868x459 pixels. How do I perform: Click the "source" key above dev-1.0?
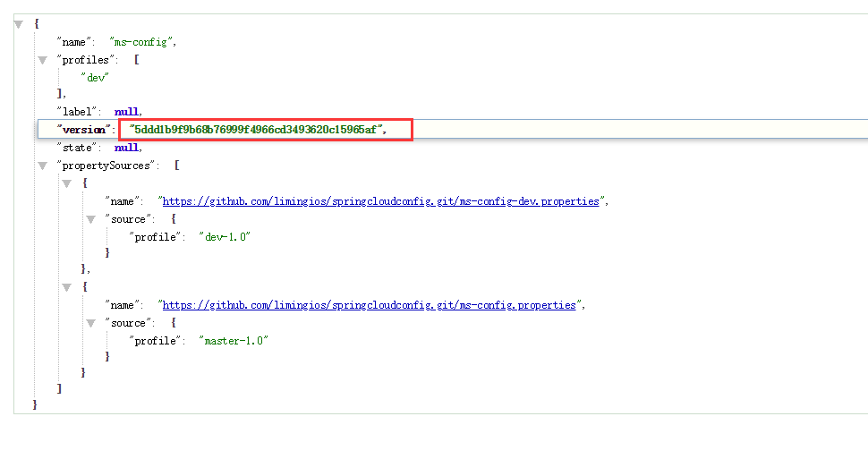point(129,219)
